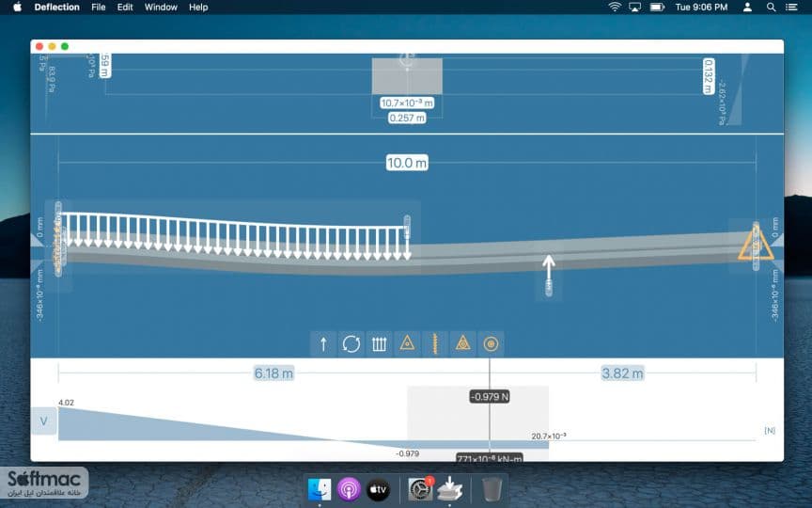
Task: Select the point force arrow tool
Action: pyautogui.click(x=323, y=343)
